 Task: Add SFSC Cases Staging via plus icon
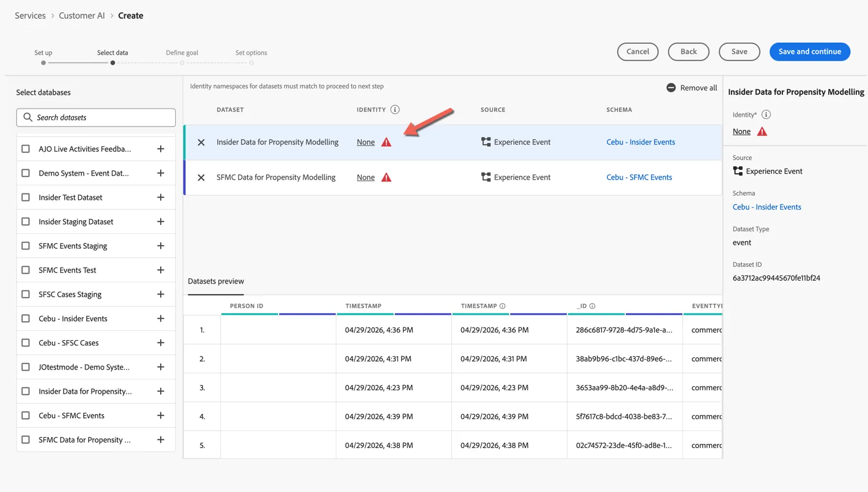pyautogui.click(x=161, y=295)
